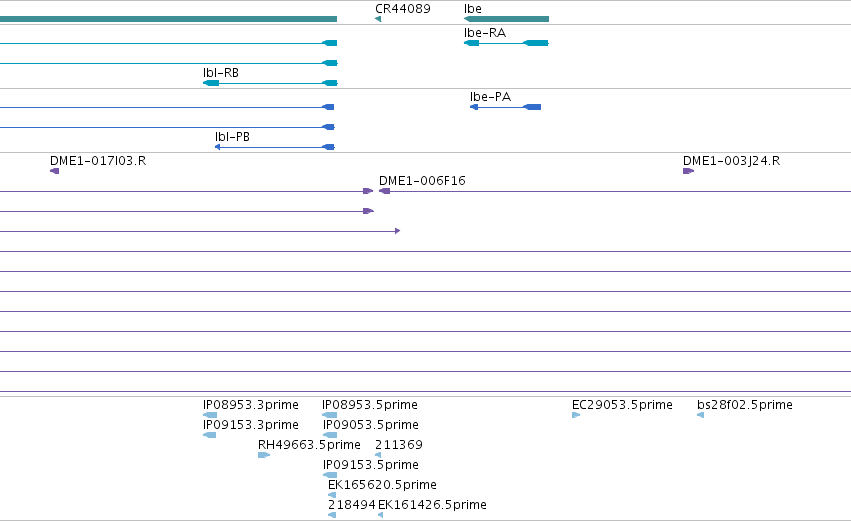The image size is (851, 521).
Task: Select the IP09053.5prime EST glyph
Action: click(x=330, y=435)
